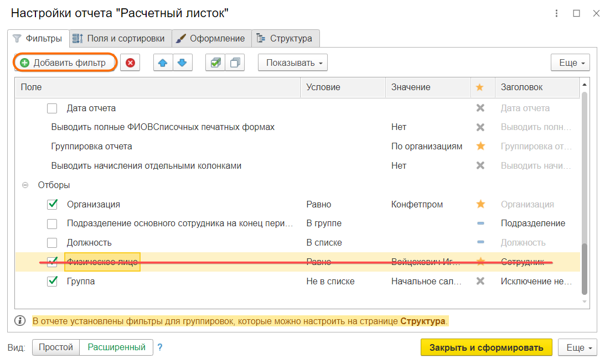Click the red delete filter icon
Screen dimensions: 610x364
coord(130,63)
